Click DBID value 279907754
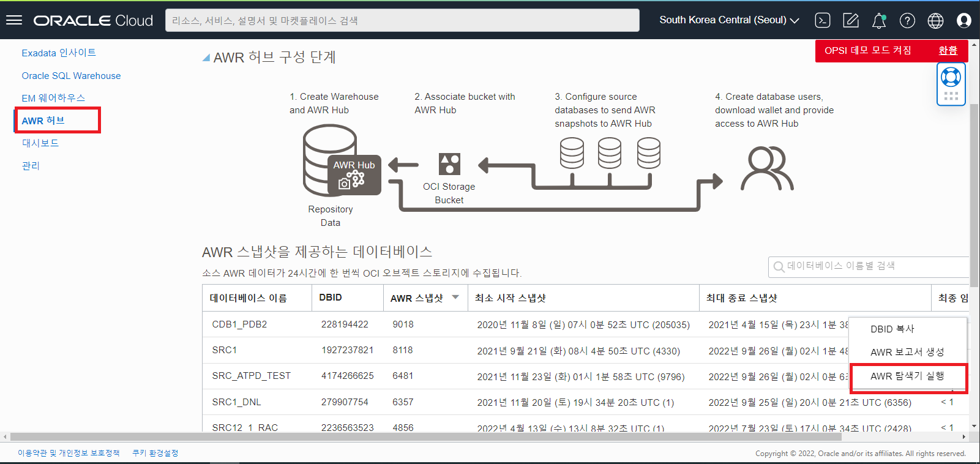980x464 pixels. coord(345,402)
